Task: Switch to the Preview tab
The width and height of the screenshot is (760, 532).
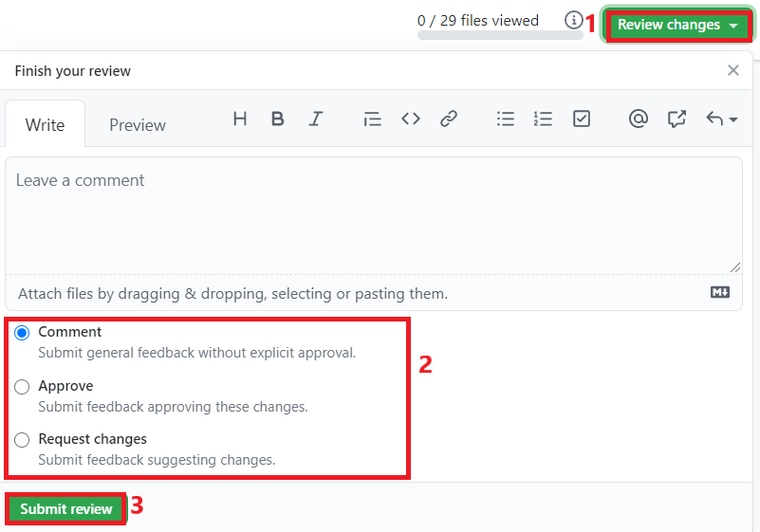Action: pos(137,125)
